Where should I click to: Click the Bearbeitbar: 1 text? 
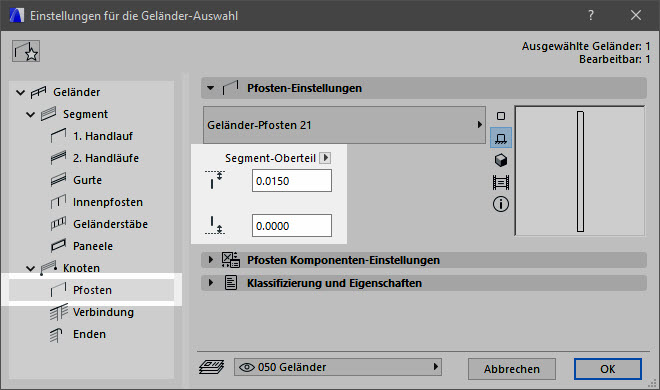615,59
